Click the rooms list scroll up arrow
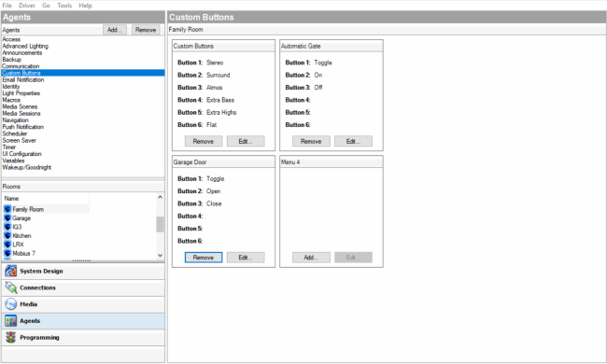The height and width of the screenshot is (364, 607). point(160,197)
